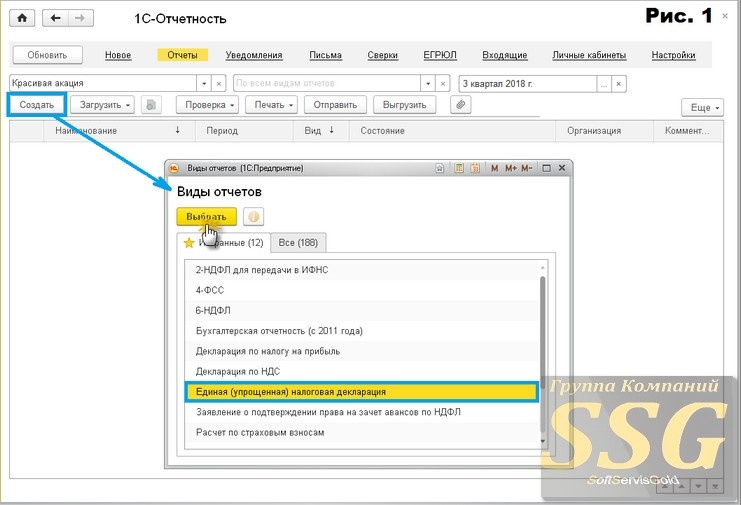Select the 4-ФСС report
This screenshot has width=741, height=505.
[x=362, y=291]
